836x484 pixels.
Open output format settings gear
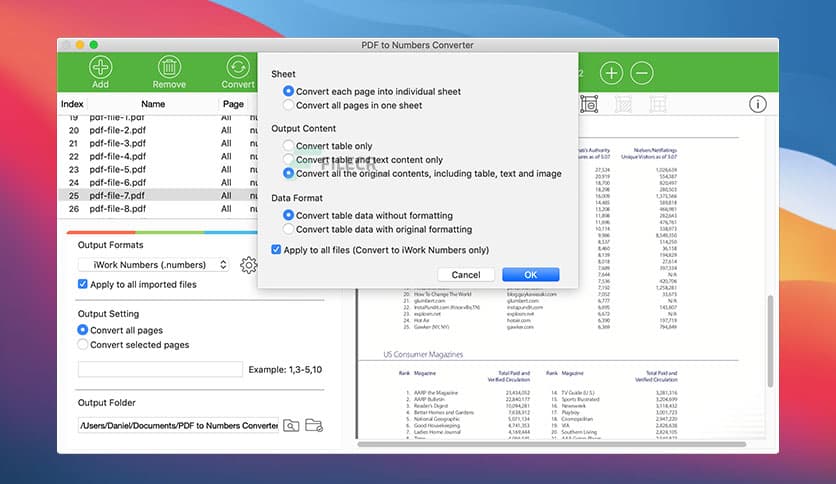click(248, 265)
